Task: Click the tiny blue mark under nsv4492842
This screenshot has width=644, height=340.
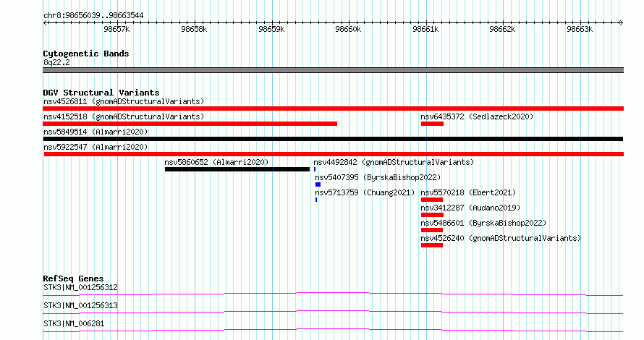Action: 315,169
